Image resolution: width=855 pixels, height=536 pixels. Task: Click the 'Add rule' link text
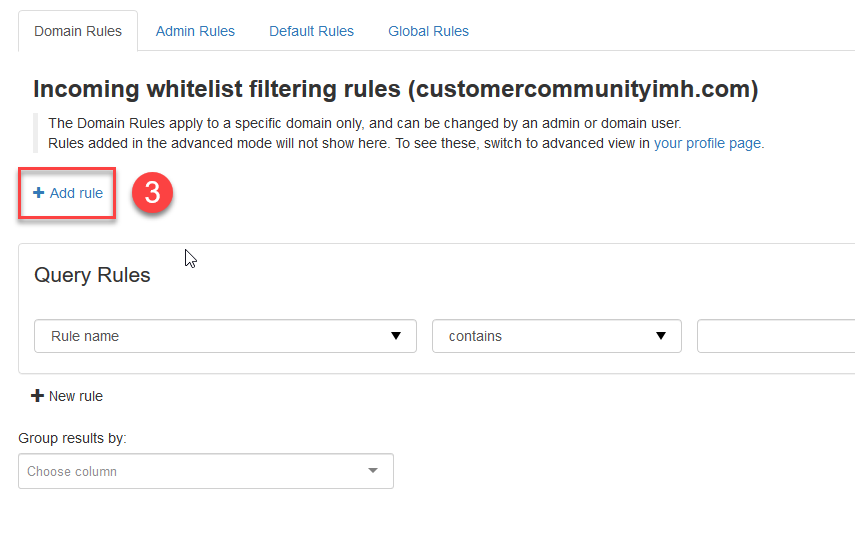tap(76, 193)
